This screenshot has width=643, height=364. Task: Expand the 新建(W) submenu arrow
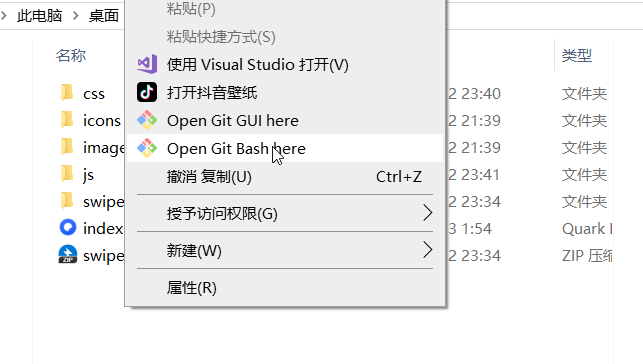point(427,250)
